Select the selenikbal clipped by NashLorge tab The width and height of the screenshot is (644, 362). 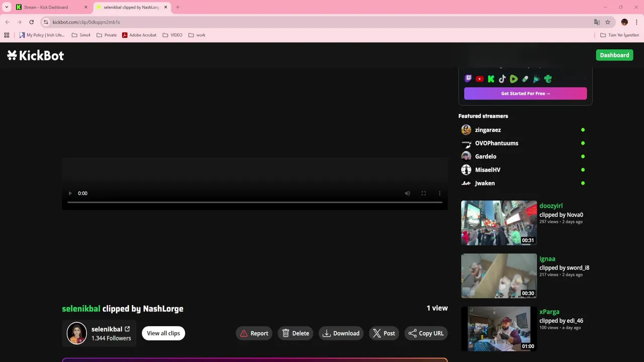click(131, 7)
